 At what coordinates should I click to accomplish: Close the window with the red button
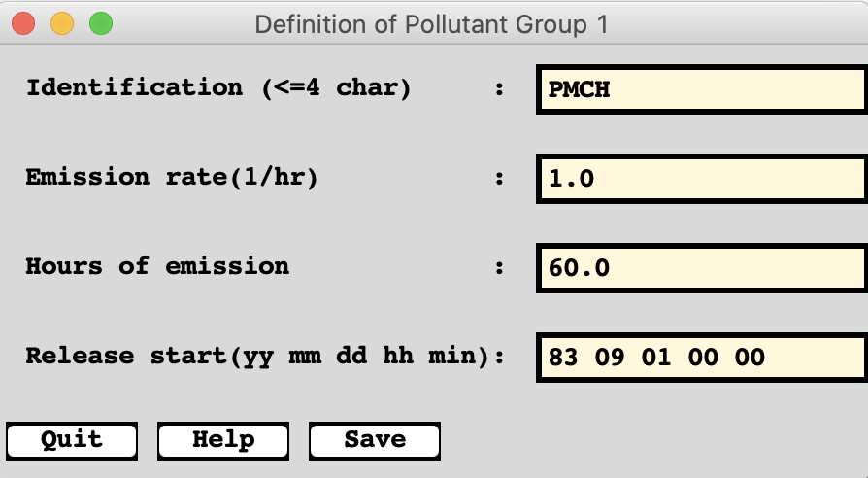pyautogui.click(x=23, y=22)
